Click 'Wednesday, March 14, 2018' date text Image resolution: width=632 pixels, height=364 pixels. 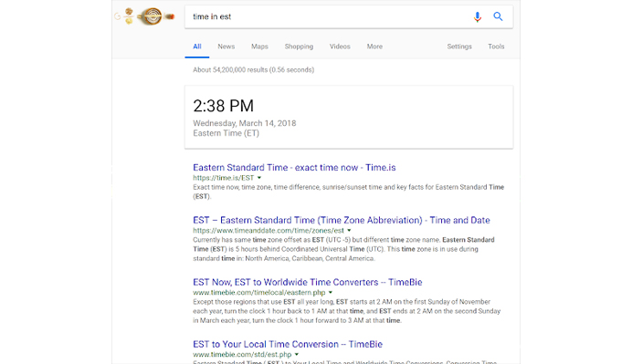coord(245,123)
